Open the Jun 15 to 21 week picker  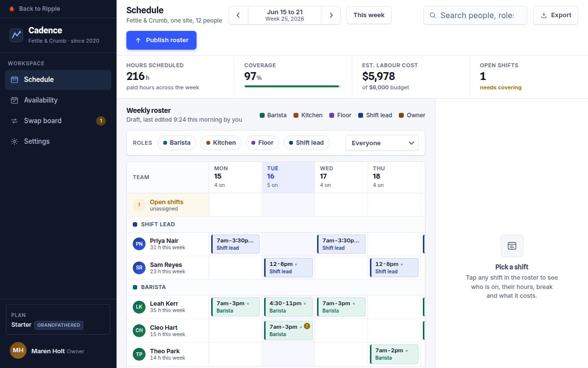click(285, 15)
